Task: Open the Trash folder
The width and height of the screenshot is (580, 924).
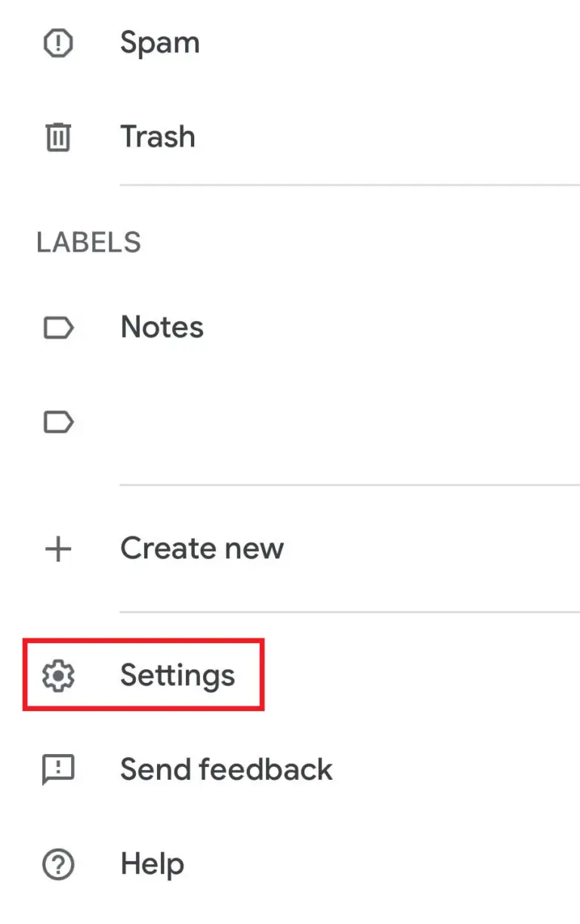Action: tap(158, 137)
